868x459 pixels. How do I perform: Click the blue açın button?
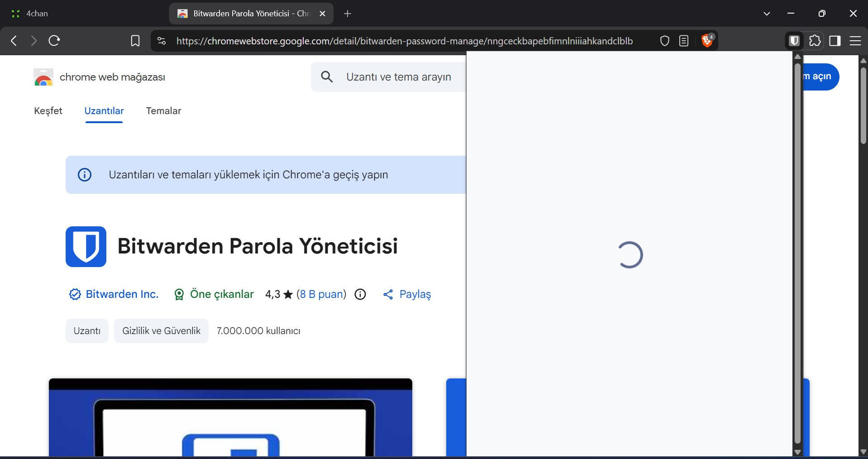point(821,77)
